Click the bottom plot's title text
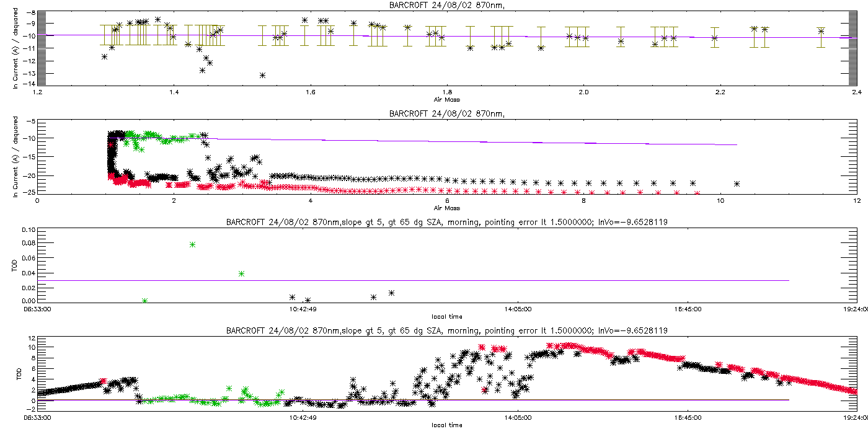The image size is (868, 434). coord(446,330)
